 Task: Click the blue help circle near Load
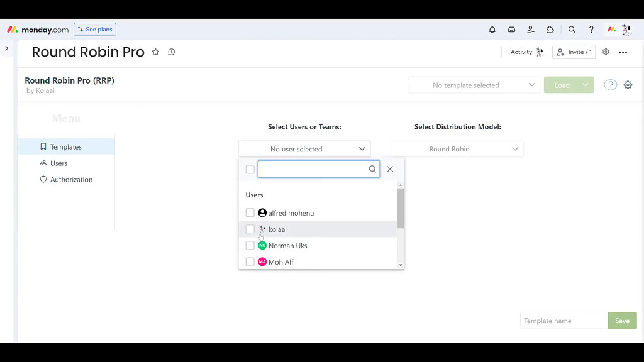tap(610, 84)
